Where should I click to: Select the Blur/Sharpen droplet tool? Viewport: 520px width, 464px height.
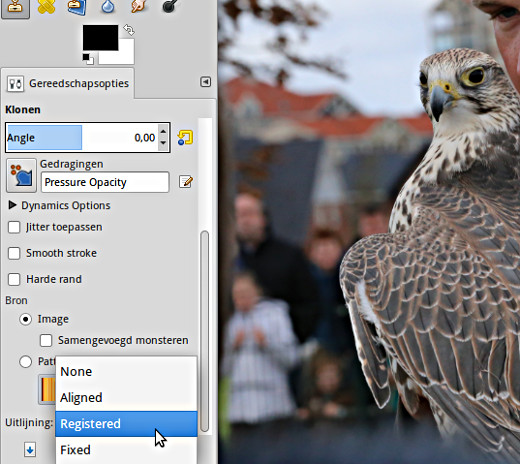click(x=107, y=7)
